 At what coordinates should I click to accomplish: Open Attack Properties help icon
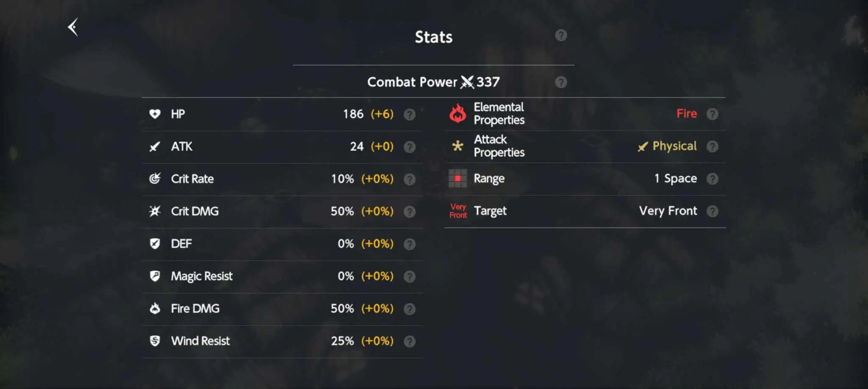click(x=712, y=147)
